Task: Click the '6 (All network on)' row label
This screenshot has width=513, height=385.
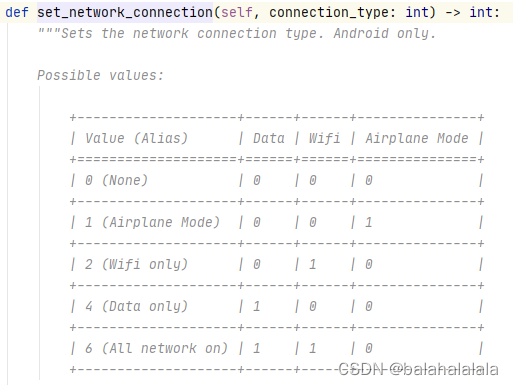Action: point(156,348)
